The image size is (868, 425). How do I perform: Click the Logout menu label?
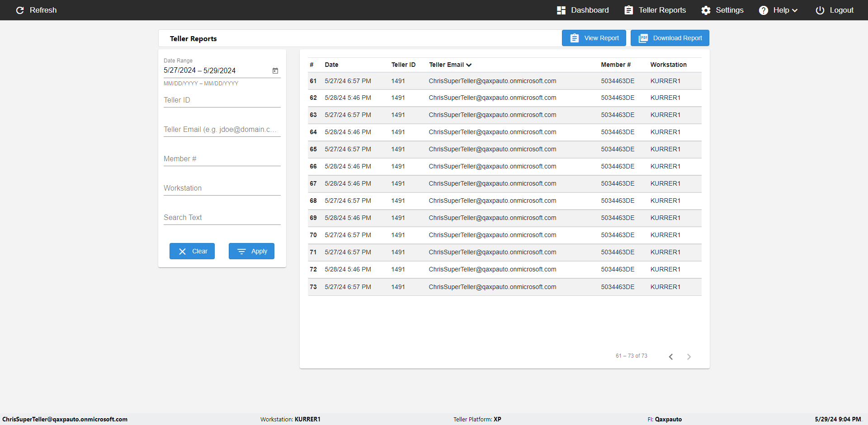tap(842, 10)
